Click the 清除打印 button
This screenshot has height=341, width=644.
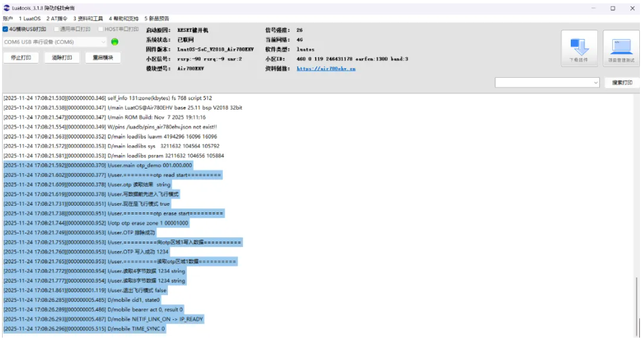[x=62, y=58]
